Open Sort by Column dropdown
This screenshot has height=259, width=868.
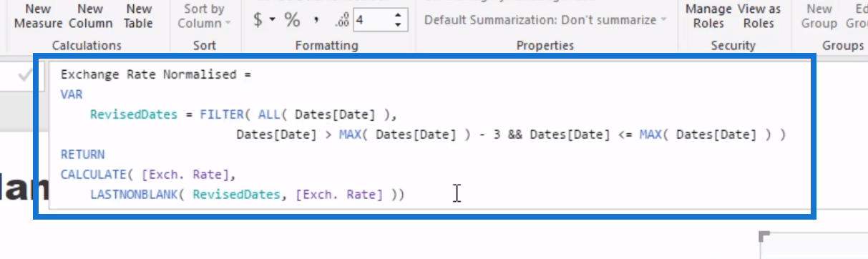coord(204,16)
